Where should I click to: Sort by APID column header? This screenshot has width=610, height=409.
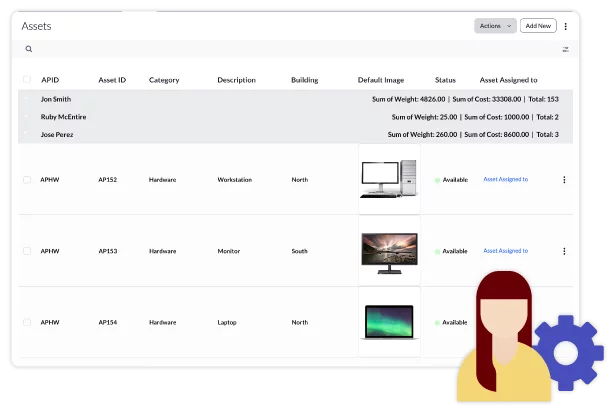tap(50, 80)
